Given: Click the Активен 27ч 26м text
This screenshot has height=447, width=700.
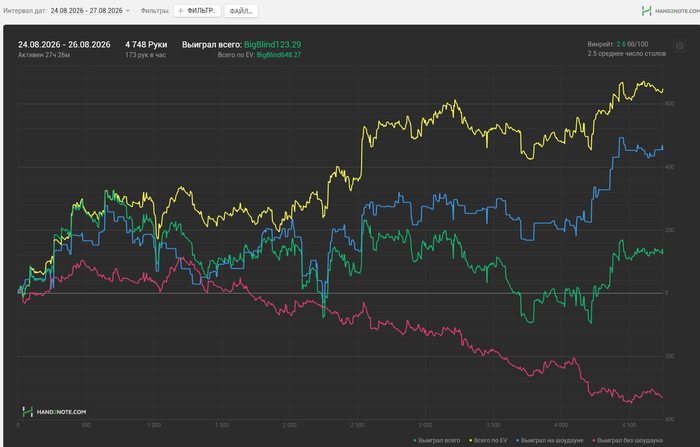Looking at the screenshot, I should tap(44, 55).
